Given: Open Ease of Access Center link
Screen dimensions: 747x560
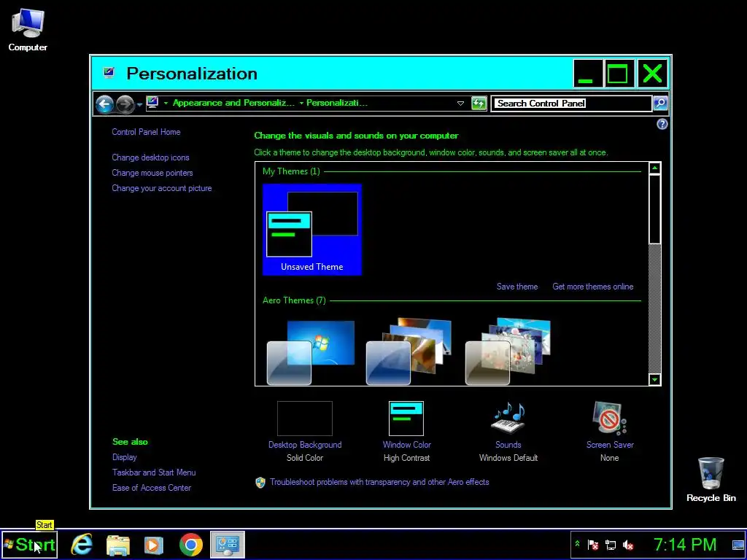Looking at the screenshot, I should (152, 488).
